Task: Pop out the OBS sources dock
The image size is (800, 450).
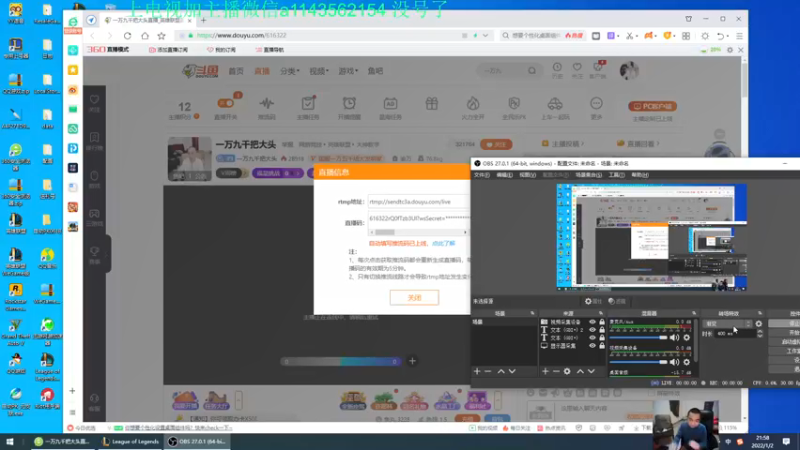Action: tap(601, 313)
